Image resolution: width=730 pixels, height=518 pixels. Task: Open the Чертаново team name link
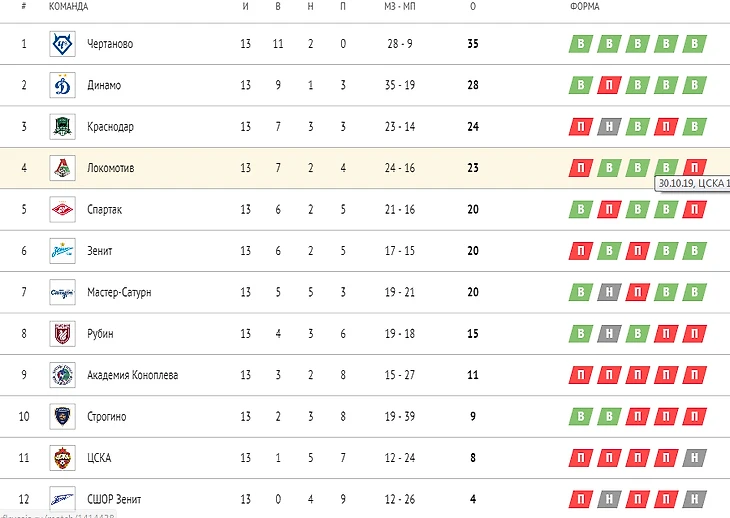point(109,44)
